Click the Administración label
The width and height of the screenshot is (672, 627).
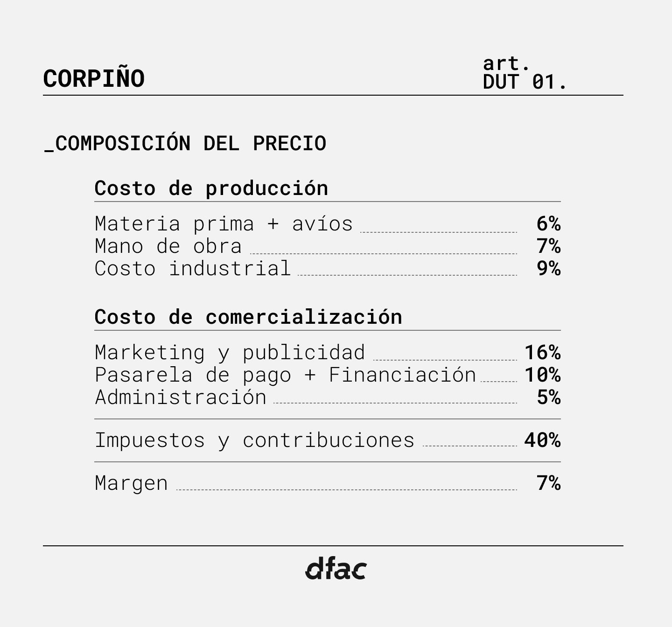[181, 397]
